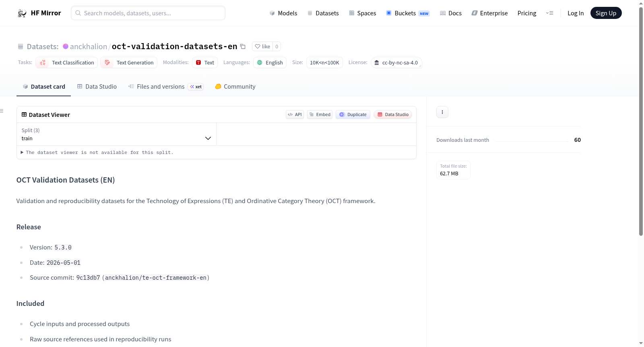This screenshot has width=644, height=347.
Task: Expand the dataset viewer not available message
Action: point(97,152)
